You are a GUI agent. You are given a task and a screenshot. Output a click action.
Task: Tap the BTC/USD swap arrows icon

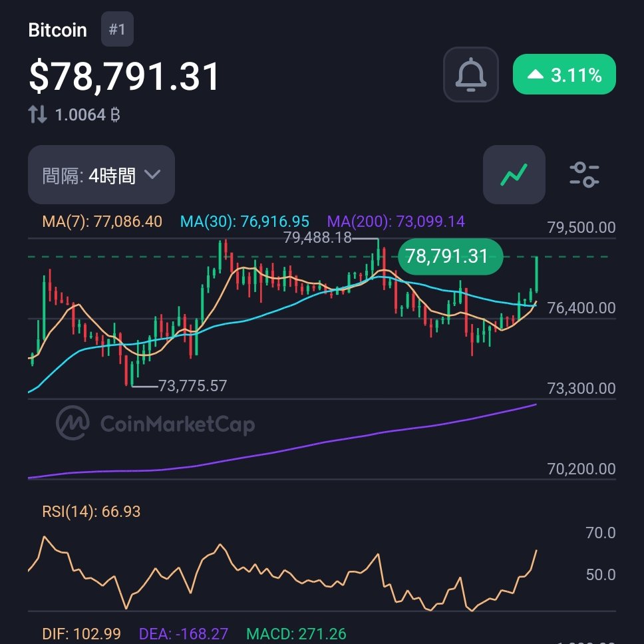pyautogui.click(x=37, y=114)
